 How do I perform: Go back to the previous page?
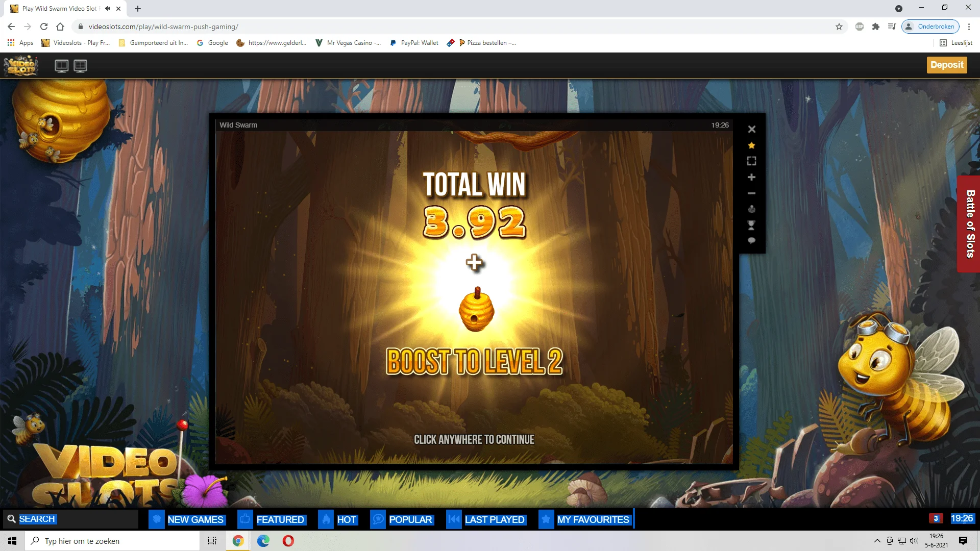(x=11, y=27)
